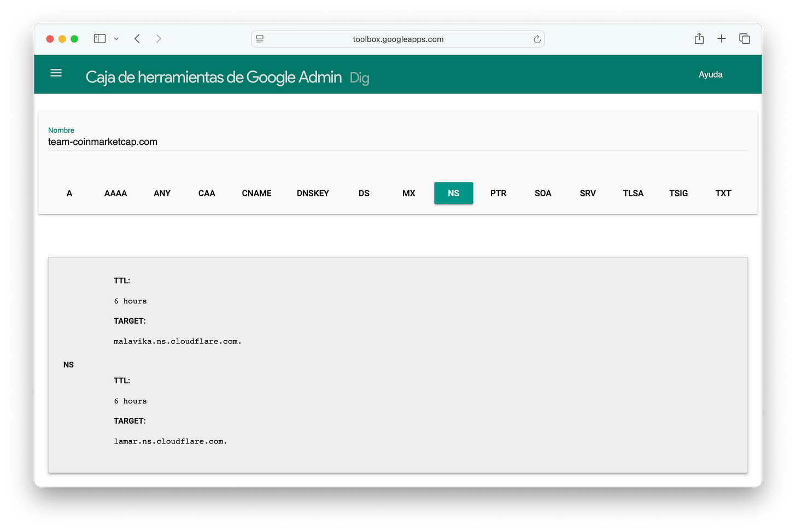Click the first '6 hours' TTL value
The image size is (796, 532).
(131, 301)
